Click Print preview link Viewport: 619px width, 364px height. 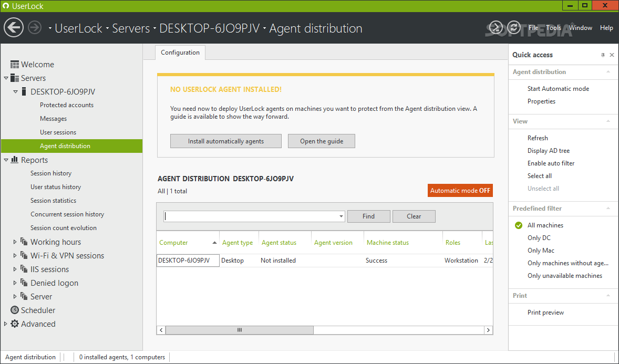point(545,313)
